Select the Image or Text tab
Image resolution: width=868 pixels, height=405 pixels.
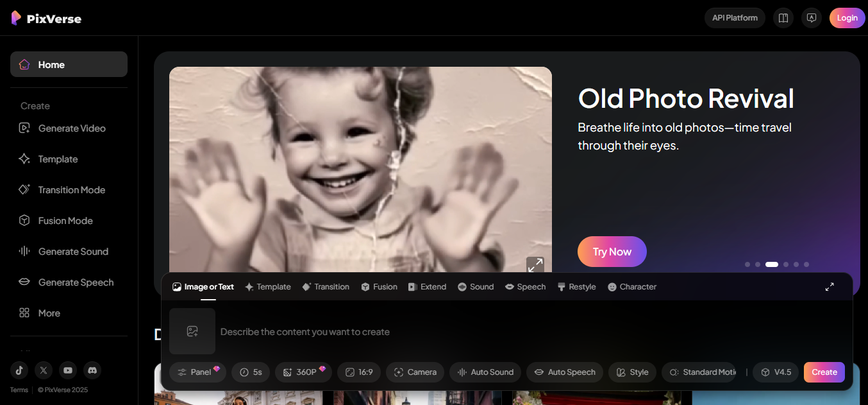(203, 287)
